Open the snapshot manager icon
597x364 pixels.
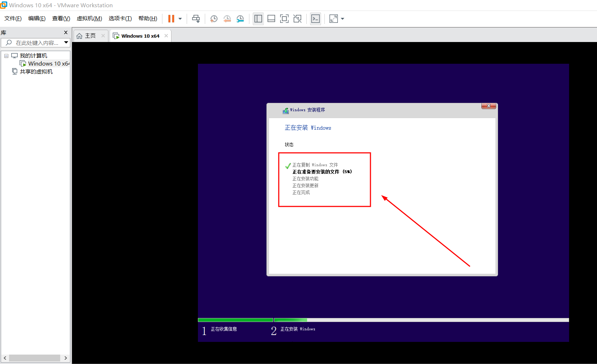(240, 19)
